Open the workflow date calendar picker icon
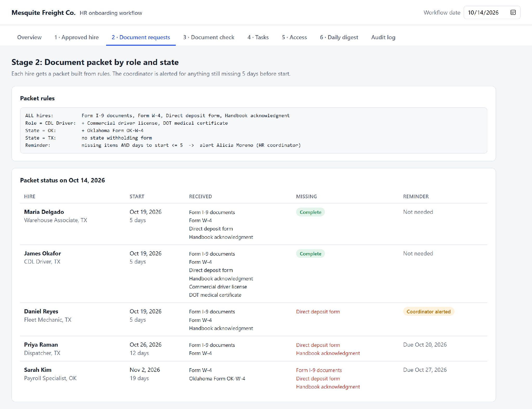 click(x=513, y=12)
